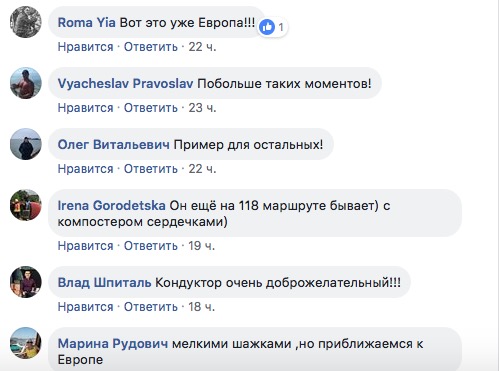
Task: Open Марина Рудович's profile avatar
Action: coord(26,343)
